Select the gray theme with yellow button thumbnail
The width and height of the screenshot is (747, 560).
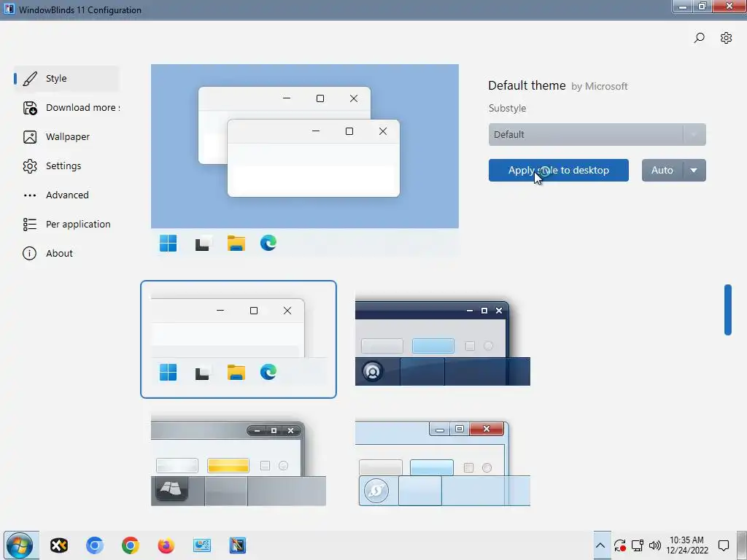click(x=239, y=460)
